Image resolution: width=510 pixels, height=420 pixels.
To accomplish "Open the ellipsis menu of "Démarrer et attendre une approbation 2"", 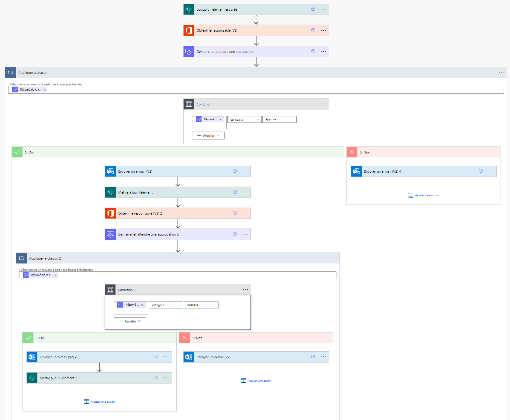I will click(x=245, y=234).
